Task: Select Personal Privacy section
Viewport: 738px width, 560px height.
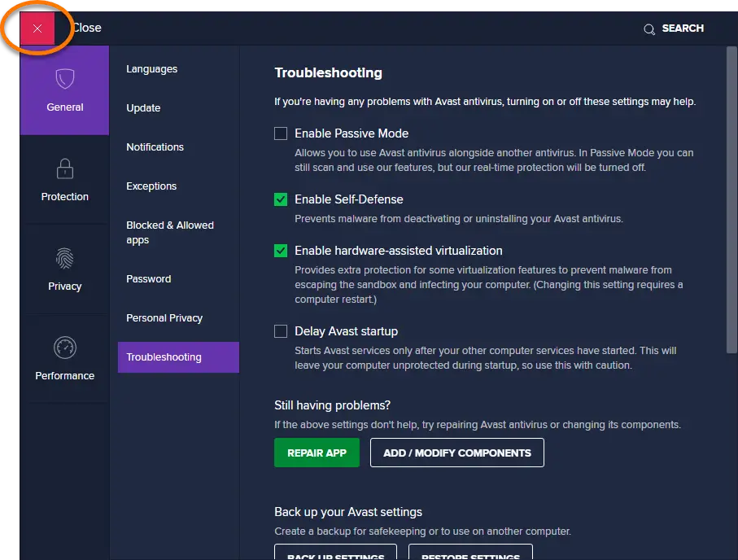Action: coord(164,318)
